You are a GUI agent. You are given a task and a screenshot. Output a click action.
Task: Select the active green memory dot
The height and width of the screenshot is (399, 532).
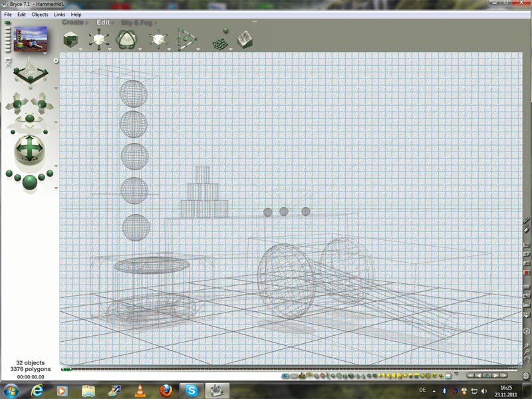(x=7, y=23)
